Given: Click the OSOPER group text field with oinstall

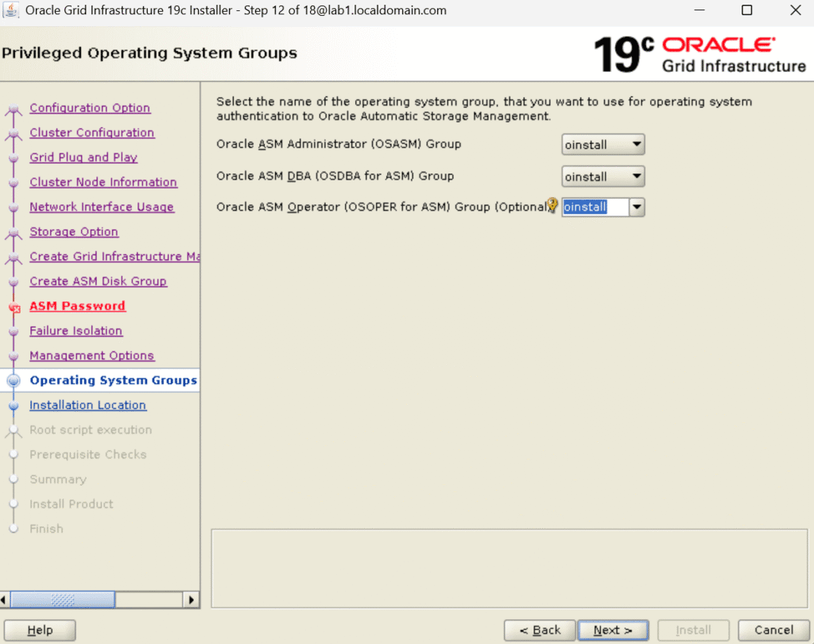Looking at the screenshot, I should click(595, 208).
